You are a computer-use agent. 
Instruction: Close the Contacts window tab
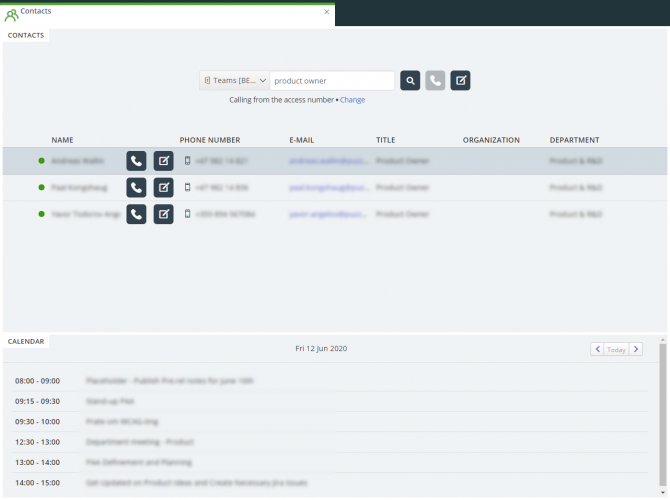coord(326,12)
